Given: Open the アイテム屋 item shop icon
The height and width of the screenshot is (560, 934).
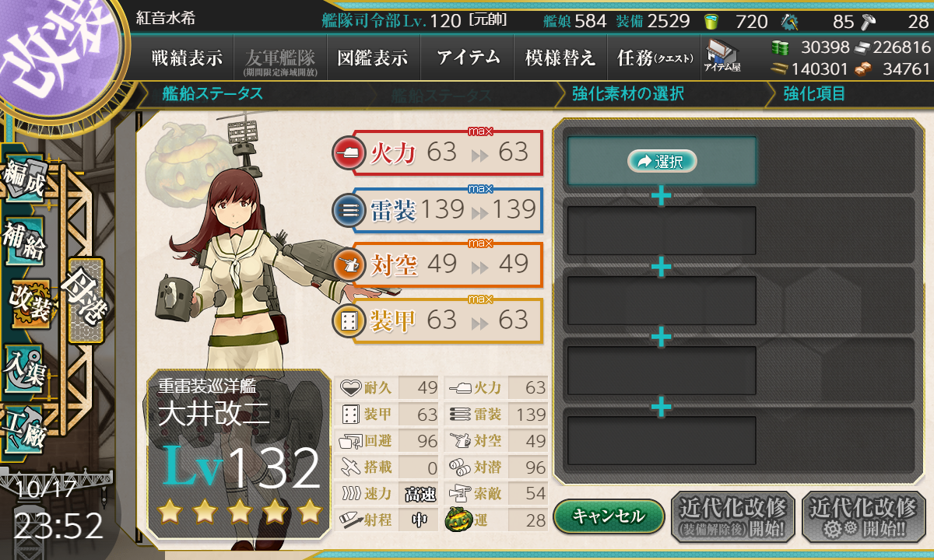Looking at the screenshot, I should click(x=722, y=56).
